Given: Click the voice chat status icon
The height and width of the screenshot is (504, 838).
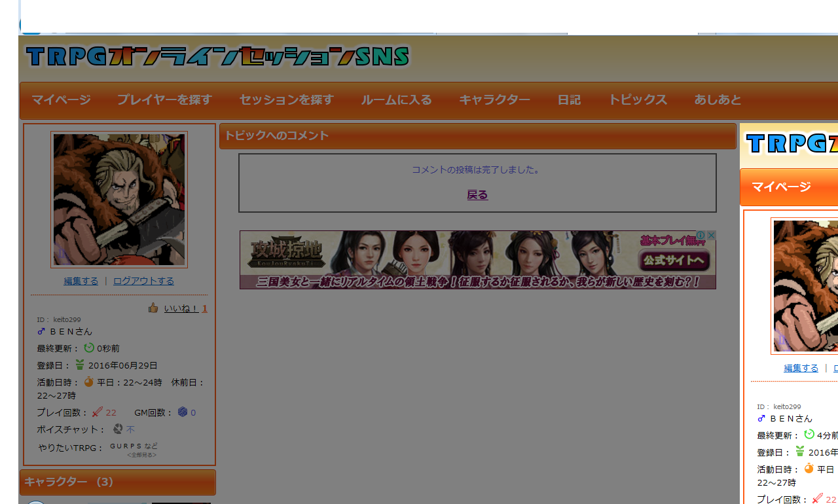Looking at the screenshot, I should 118,429.
